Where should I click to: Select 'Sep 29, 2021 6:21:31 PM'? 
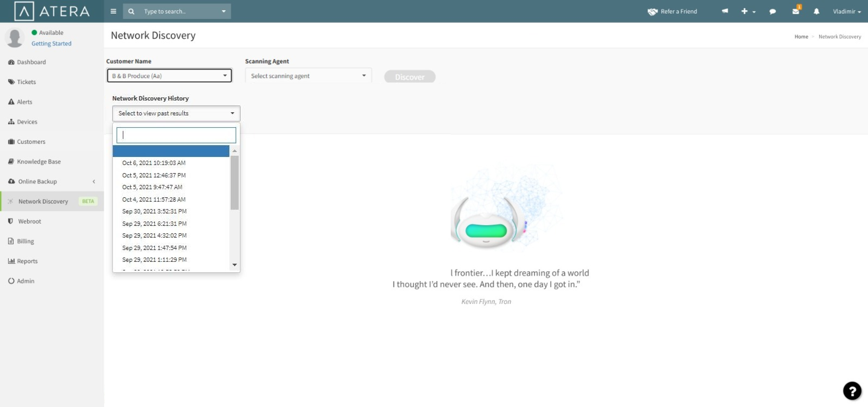click(154, 224)
